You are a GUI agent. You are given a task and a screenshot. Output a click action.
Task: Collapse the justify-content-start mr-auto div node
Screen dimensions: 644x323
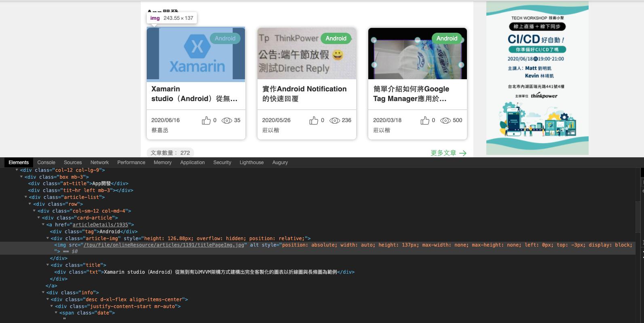53,306
